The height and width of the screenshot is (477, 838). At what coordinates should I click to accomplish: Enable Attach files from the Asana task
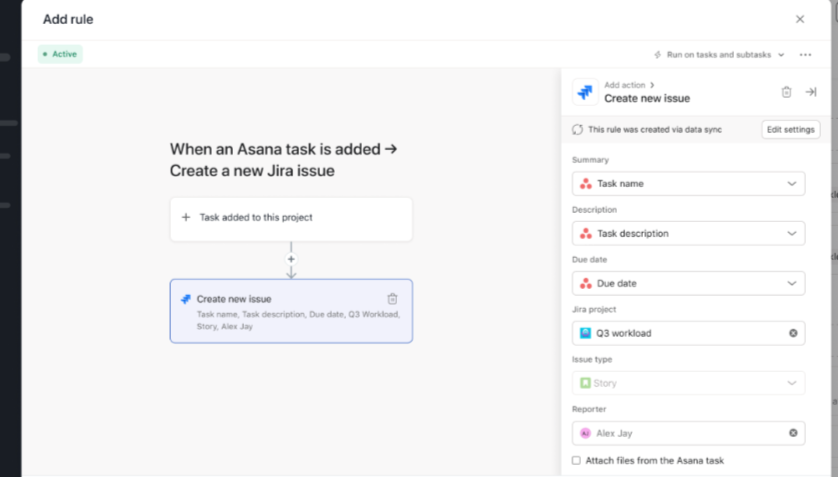[x=576, y=461]
